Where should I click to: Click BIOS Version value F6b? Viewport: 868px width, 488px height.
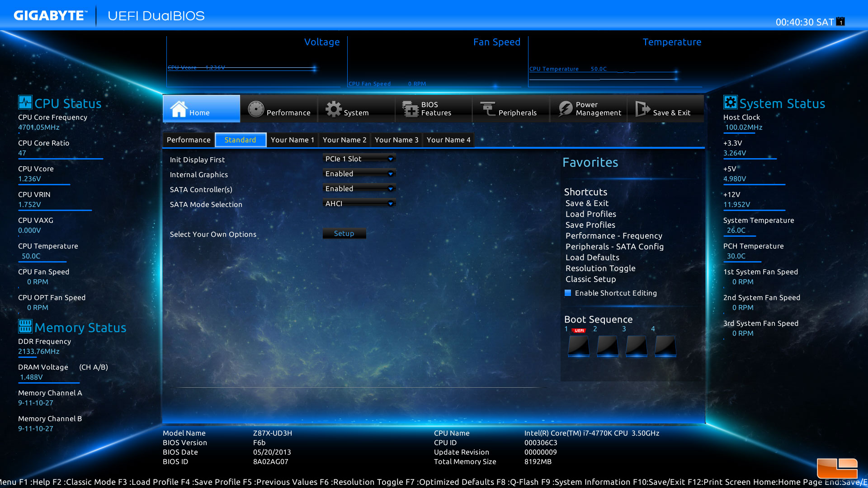(259, 442)
